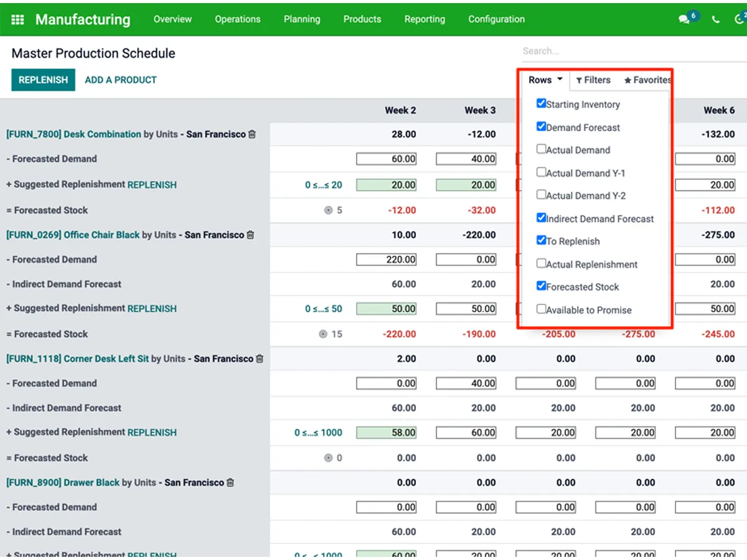Viewport: 747px width, 560px height.
Task: Click the Week 3 column header
Action: 480,110
